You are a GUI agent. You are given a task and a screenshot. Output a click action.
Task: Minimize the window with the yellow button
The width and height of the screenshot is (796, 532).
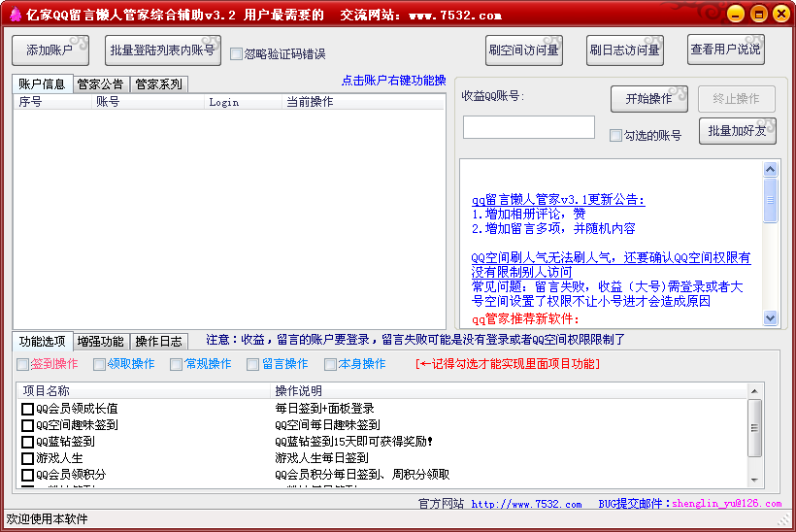pos(736,14)
